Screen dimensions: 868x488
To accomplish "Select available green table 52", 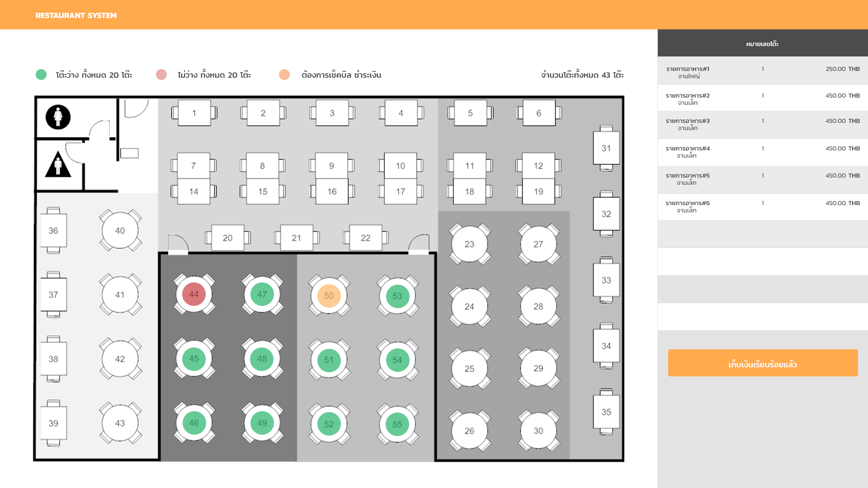I will [x=329, y=424].
